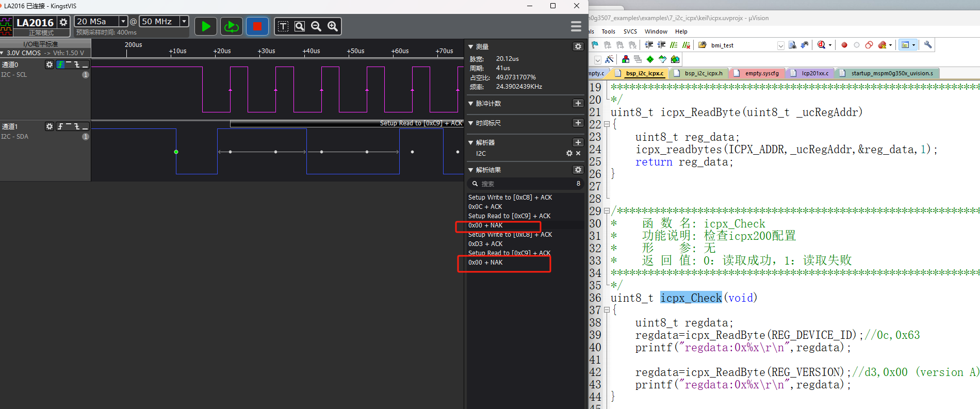The width and height of the screenshot is (980, 409).
Task: Open Help menu in µVision
Action: pyautogui.click(x=681, y=31)
